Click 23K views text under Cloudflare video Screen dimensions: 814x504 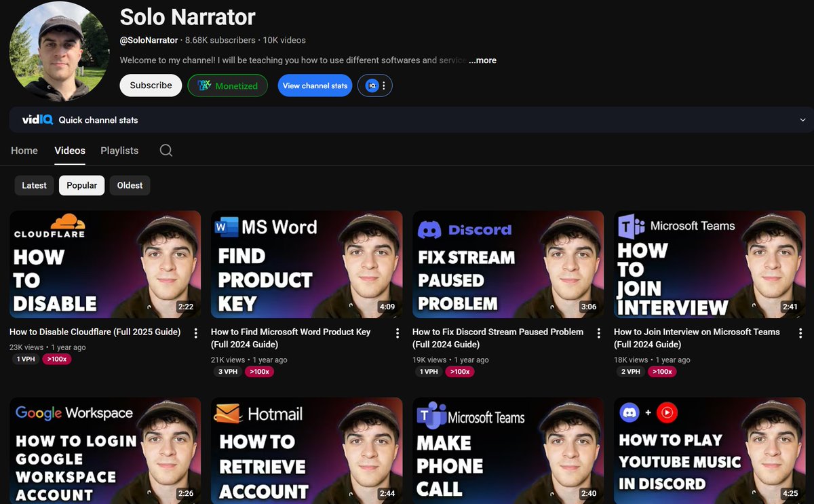point(26,347)
